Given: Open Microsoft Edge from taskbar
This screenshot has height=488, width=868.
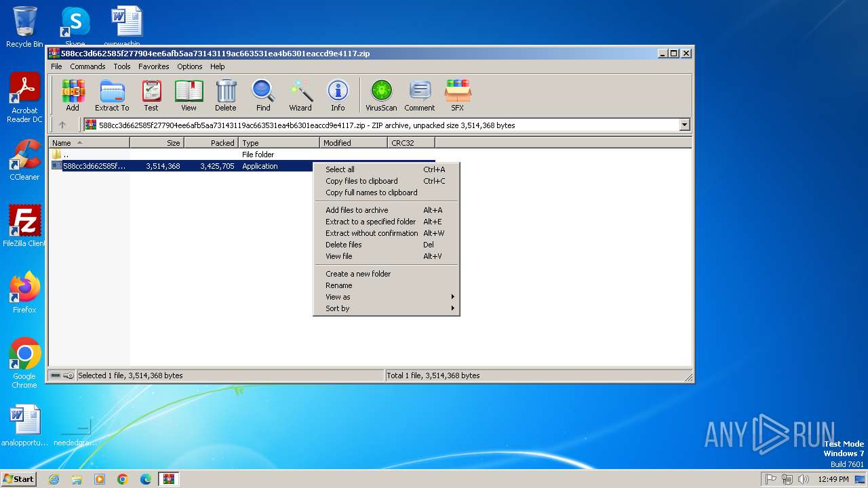Looking at the screenshot, I should (146, 479).
